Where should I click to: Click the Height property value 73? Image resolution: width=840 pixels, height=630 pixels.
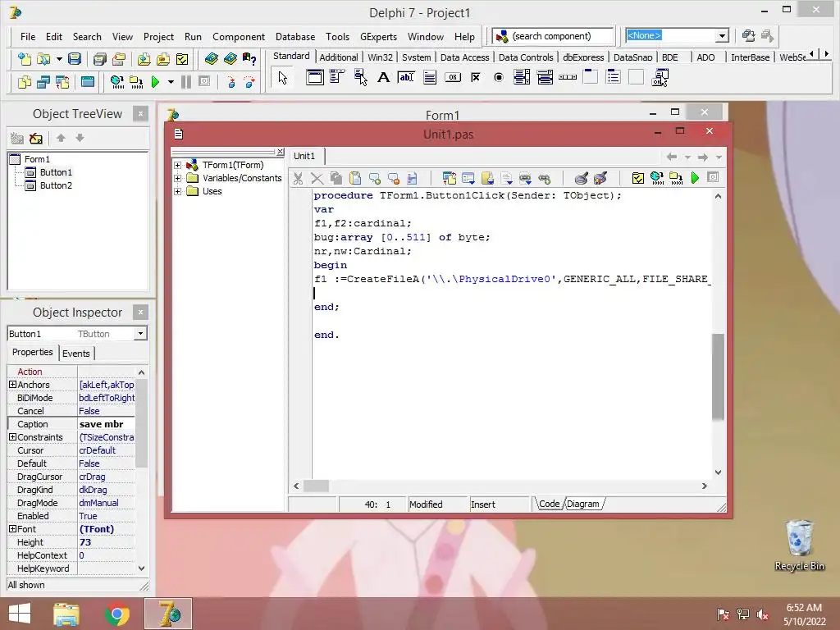(107, 543)
